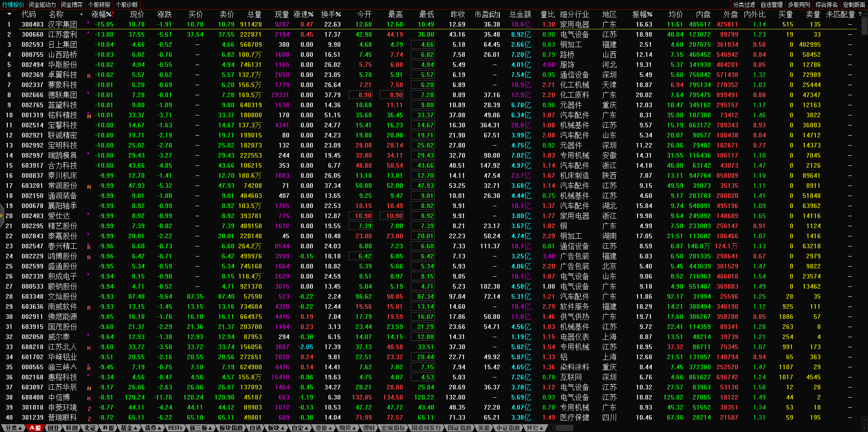Click the 定制版面 button

(x=854, y=5)
